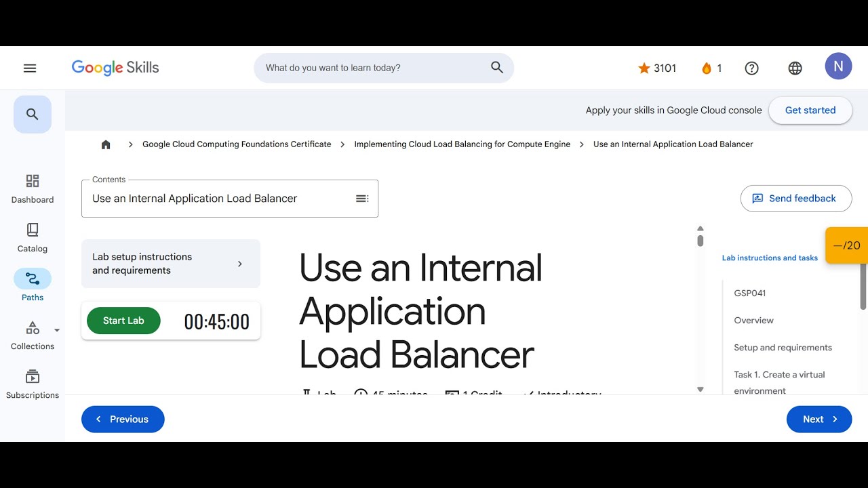The height and width of the screenshot is (488, 868).
Task: Open Collections in the sidebar
Action: (x=33, y=335)
